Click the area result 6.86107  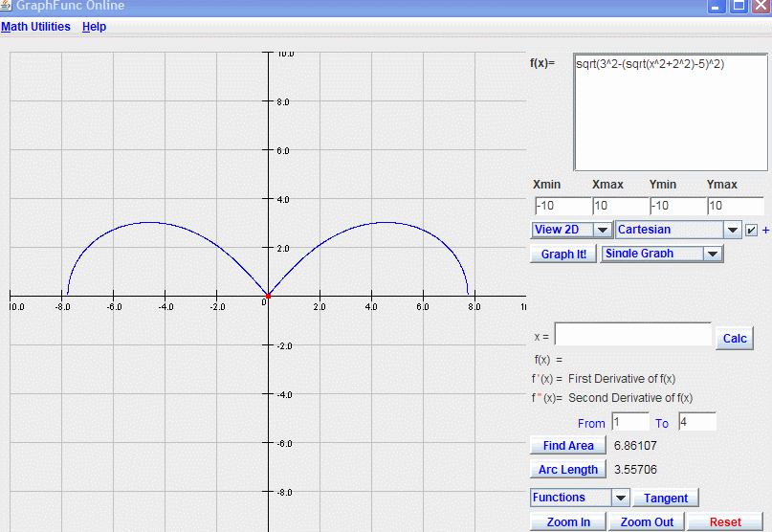[x=635, y=446]
